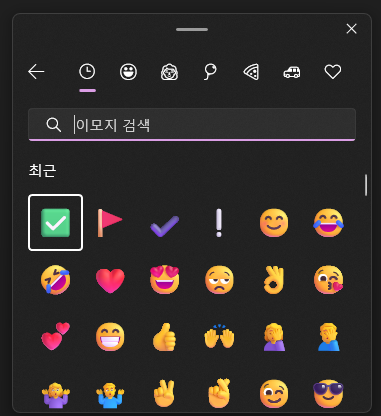This screenshot has width=381, height=416.
Task: Insert the sunglasses face emoji
Action: (328, 394)
